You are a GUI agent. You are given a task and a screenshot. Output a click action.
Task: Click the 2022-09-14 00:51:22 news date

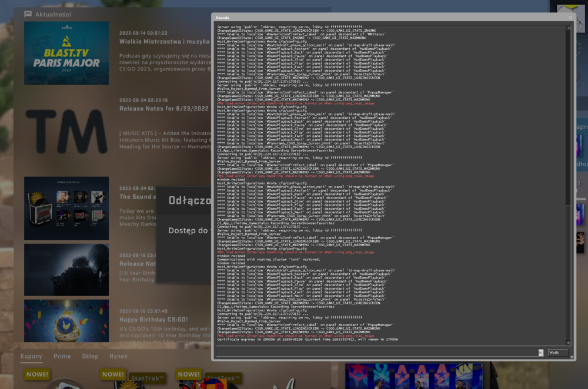tap(143, 33)
